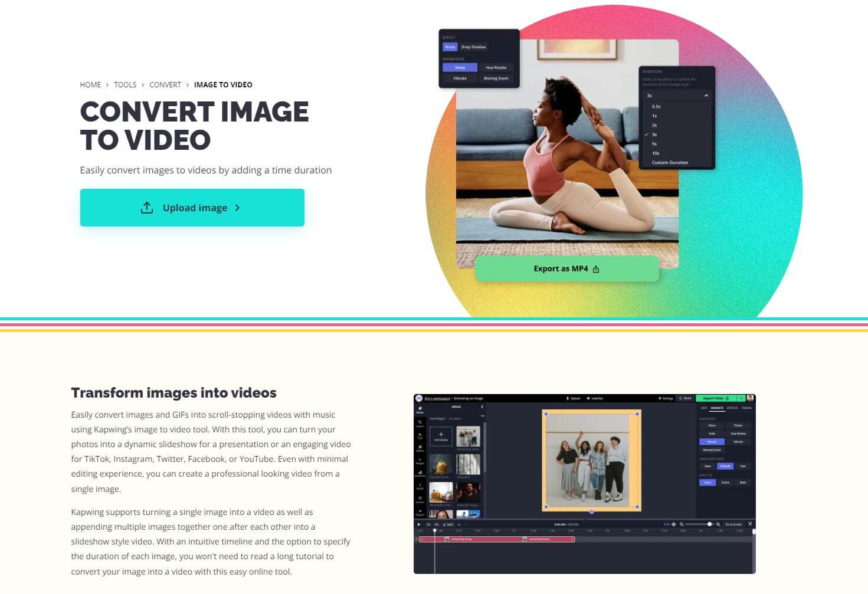Click the timeline zoom slider handle
The image size is (868, 594).
tap(709, 524)
